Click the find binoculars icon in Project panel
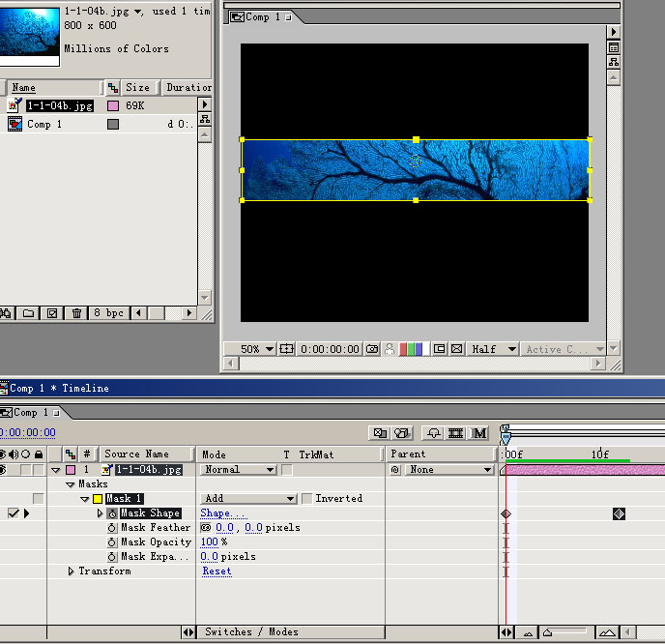665x644 pixels. click(6, 313)
